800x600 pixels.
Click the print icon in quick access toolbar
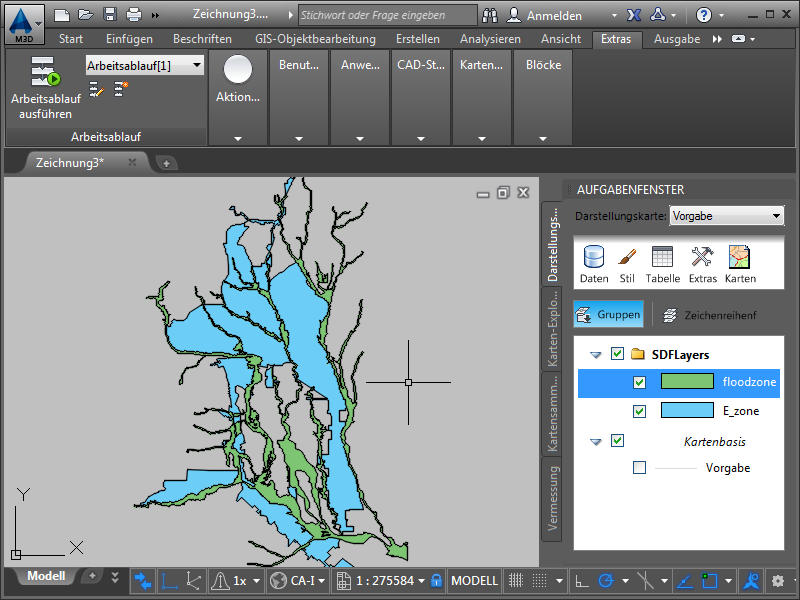[x=134, y=15]
